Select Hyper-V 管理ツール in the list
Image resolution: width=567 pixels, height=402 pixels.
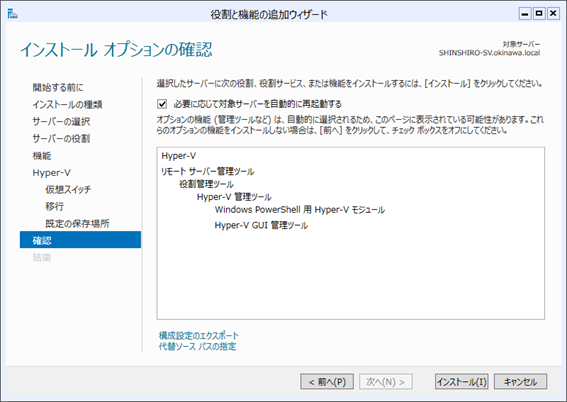click(x=234, y=197)
